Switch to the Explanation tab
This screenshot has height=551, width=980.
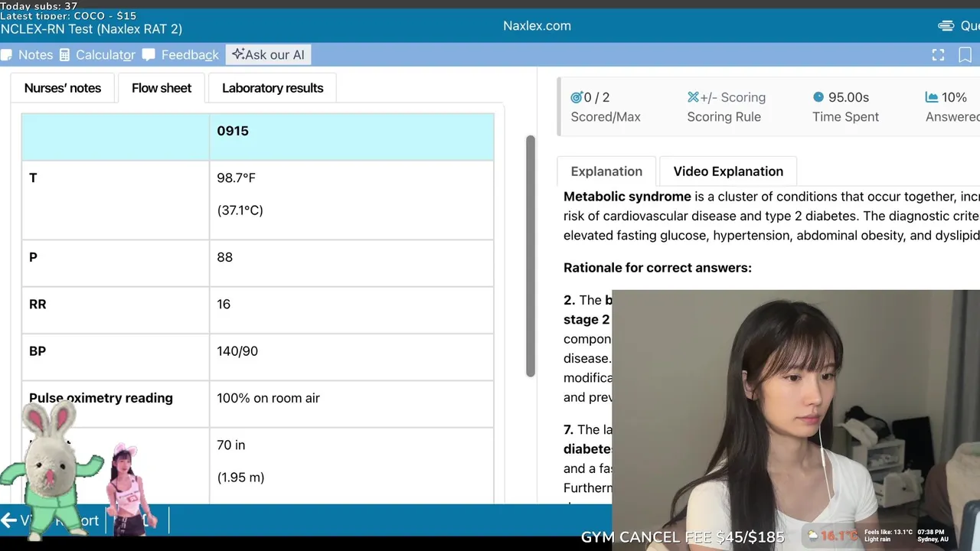pyautogui.click(x=606, y=171)
